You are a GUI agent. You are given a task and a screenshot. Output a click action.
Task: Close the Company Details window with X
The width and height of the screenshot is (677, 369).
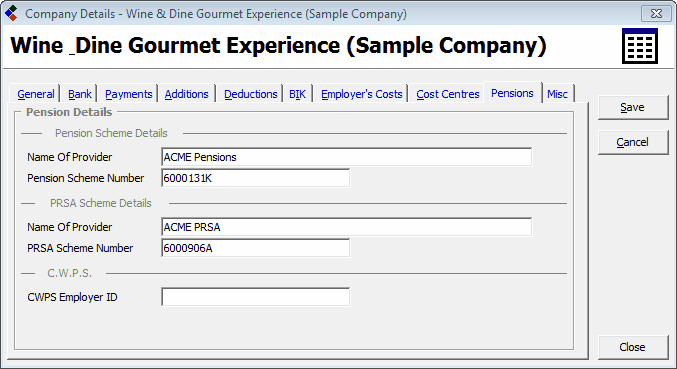656,13
